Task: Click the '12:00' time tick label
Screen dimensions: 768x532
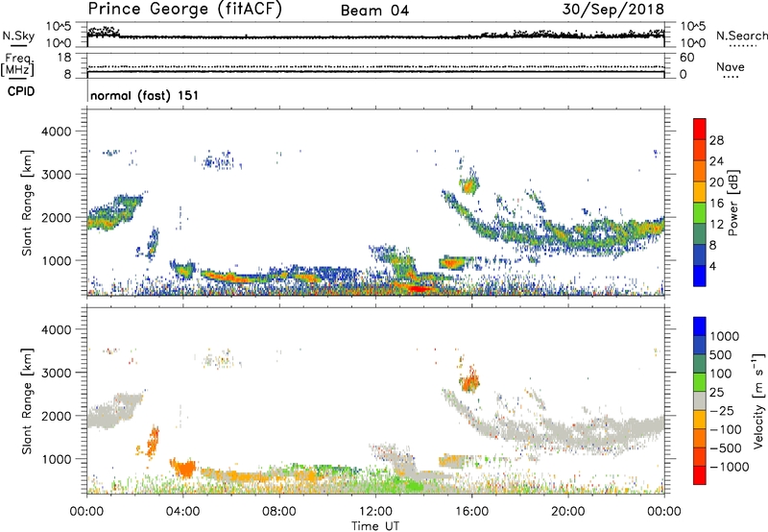Action: click(375, 512)
